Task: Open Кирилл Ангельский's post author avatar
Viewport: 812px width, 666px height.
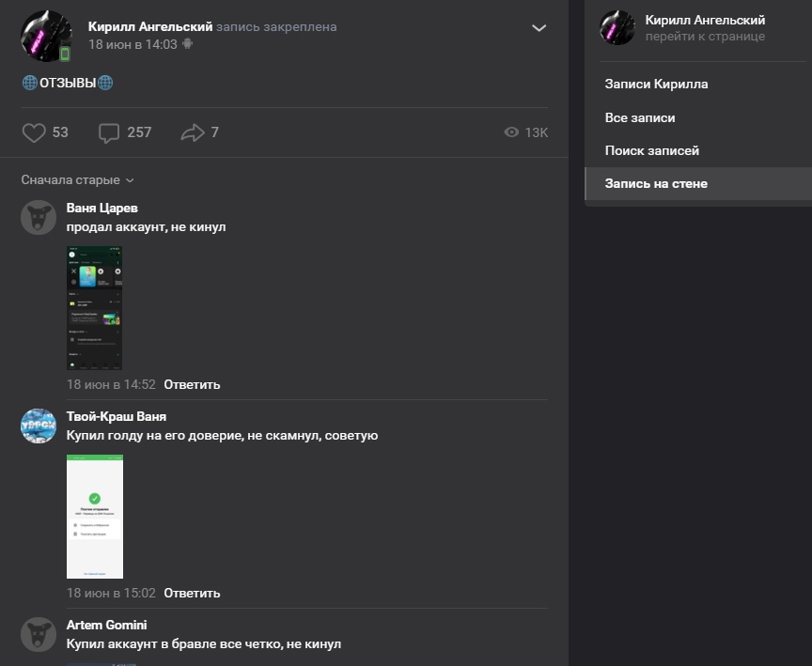Action: click(46, 36)
